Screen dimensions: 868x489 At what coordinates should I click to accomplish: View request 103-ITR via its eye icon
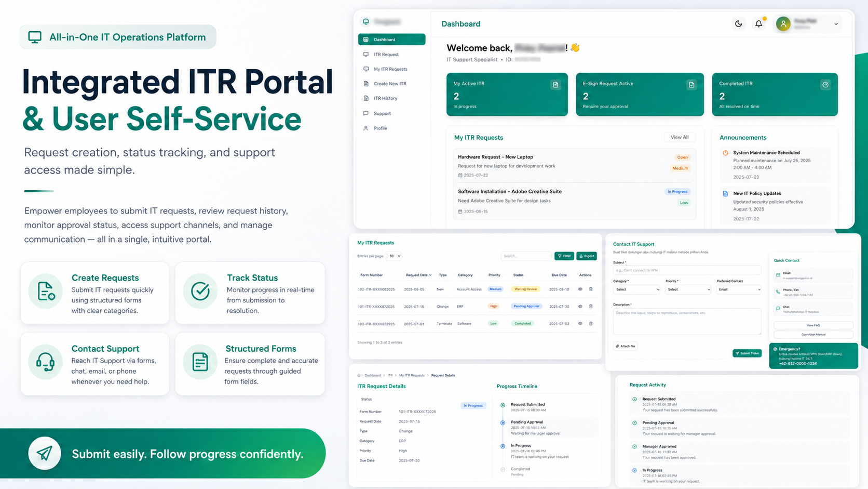(580, 323)
